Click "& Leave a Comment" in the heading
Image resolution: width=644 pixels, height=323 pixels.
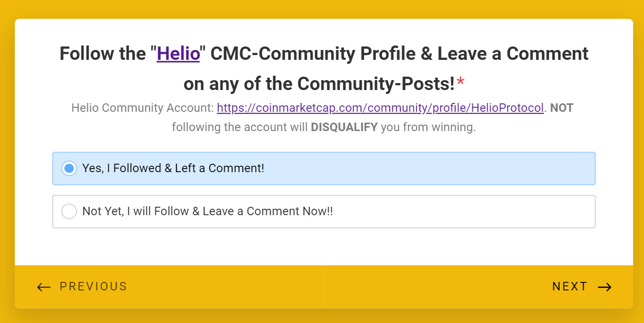504,53
